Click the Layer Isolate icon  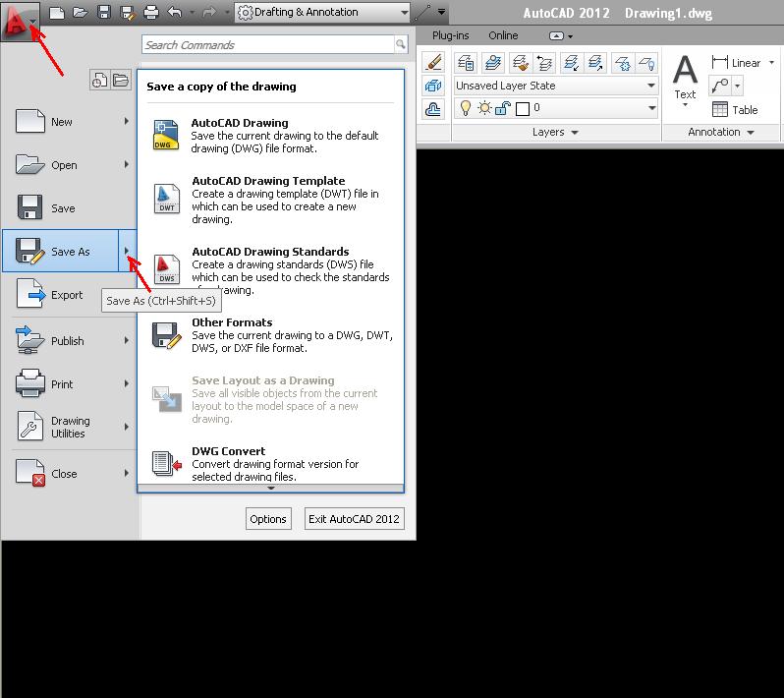pyautogui.click(x=571, y=63)
